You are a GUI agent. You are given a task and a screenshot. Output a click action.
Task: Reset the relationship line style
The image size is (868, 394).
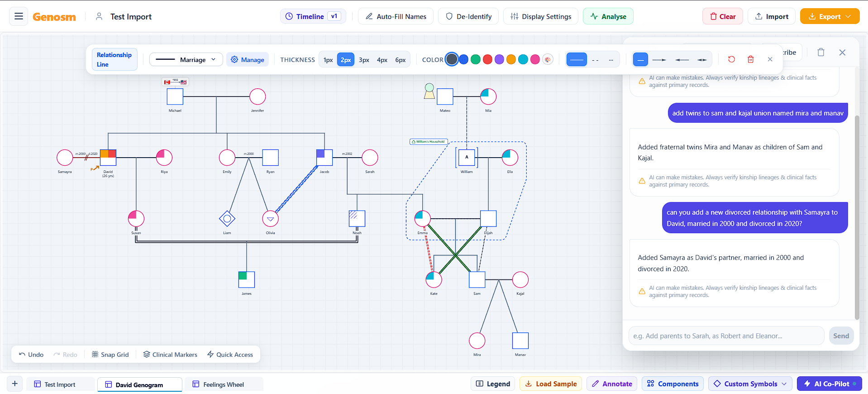[731, 59]
